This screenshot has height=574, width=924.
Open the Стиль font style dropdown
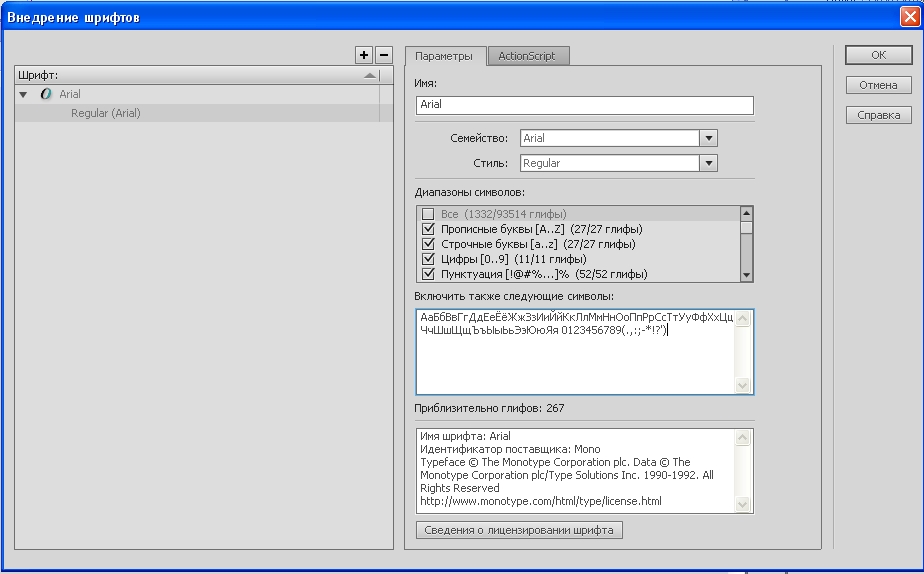708,163
